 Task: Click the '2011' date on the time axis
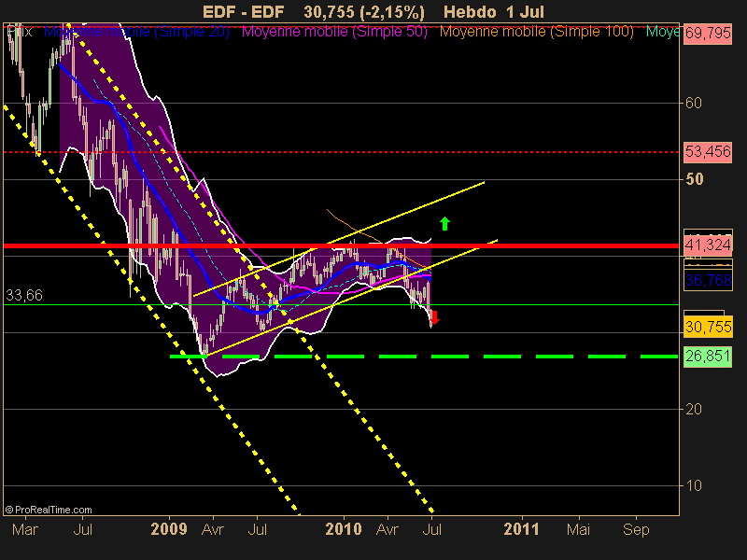tap(521, 529)
